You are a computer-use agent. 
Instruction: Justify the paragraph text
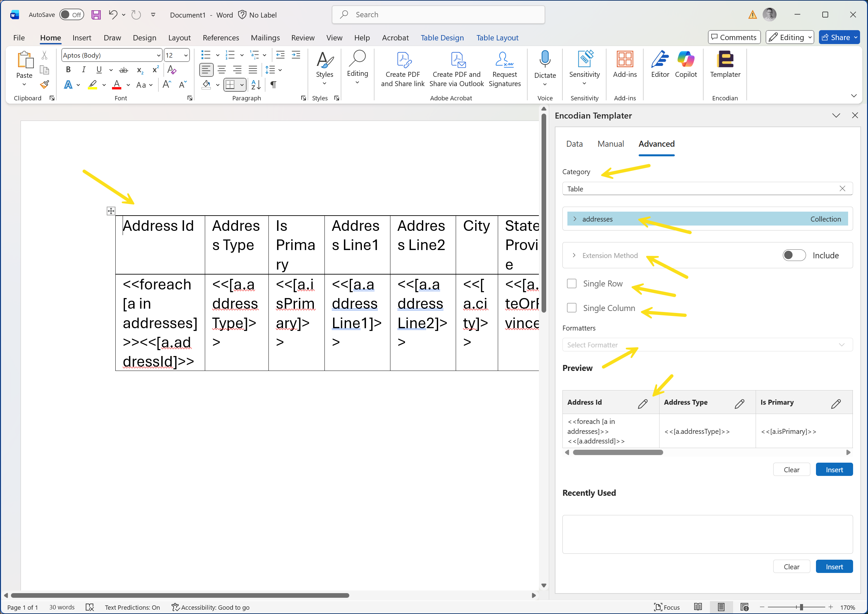point(252,70)
